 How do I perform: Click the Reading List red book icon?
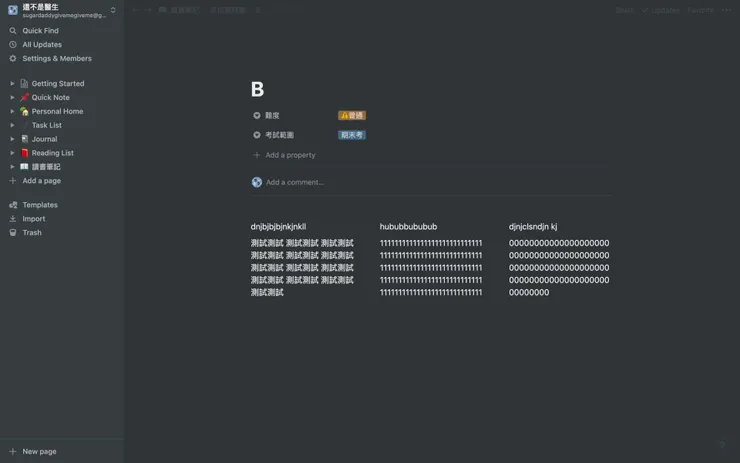pyautogui.click(x=24, y=153)
